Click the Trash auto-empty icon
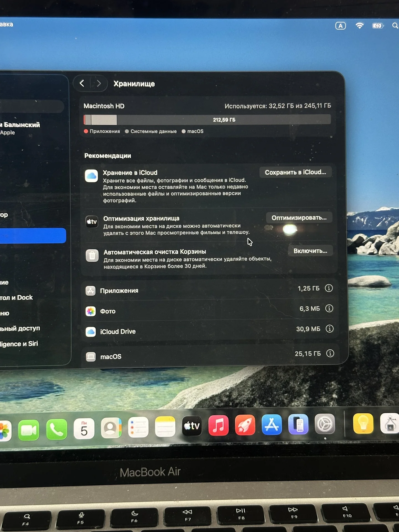This screenshot has height=532, width=399. coord(92,255)
